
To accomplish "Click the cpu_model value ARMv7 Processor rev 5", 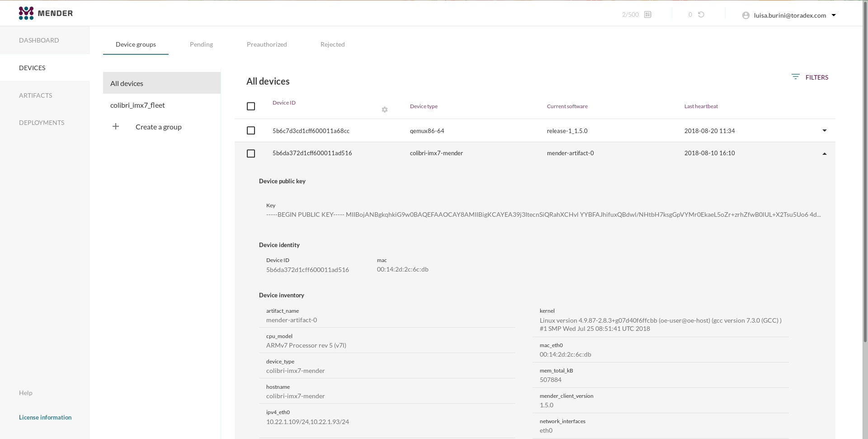I will point(307,345).
